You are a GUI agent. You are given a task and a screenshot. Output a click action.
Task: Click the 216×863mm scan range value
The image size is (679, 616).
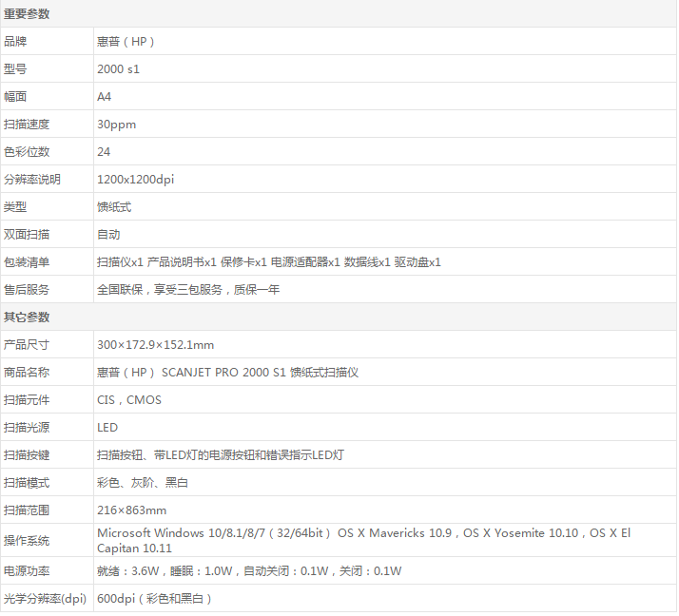131,510
